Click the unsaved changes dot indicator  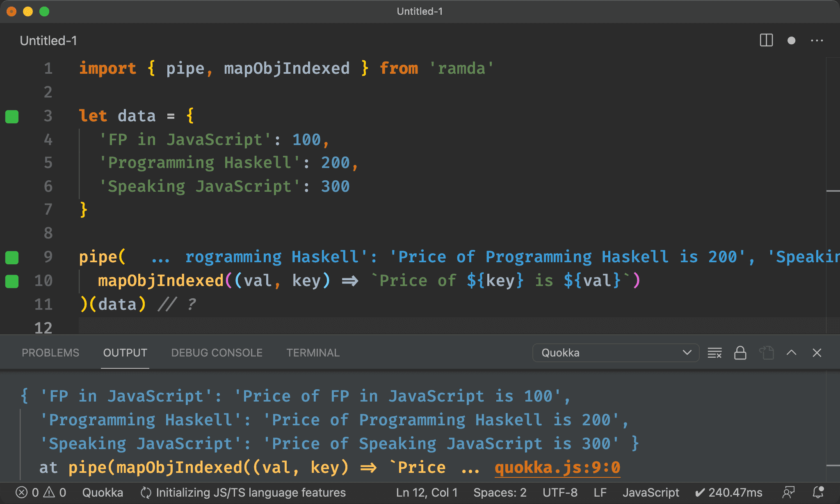pyautogui.click(x=791, y=41)
